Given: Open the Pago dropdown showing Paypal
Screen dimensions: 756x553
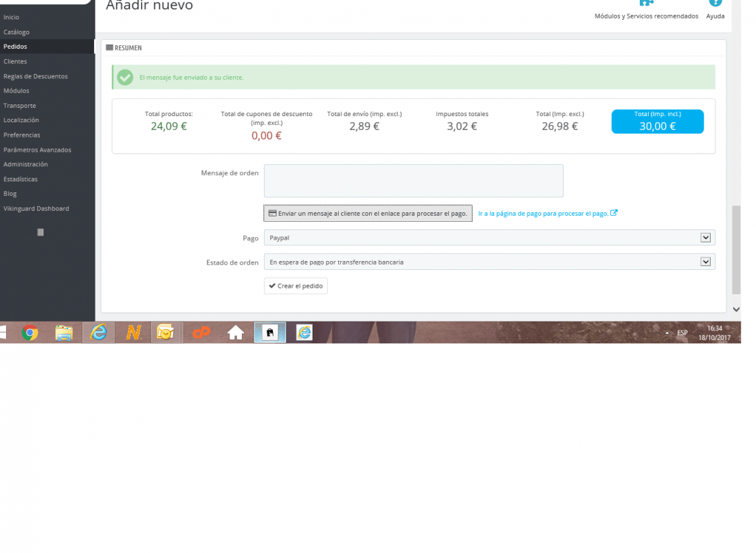Looking at the screenshot, I should 489,238.
